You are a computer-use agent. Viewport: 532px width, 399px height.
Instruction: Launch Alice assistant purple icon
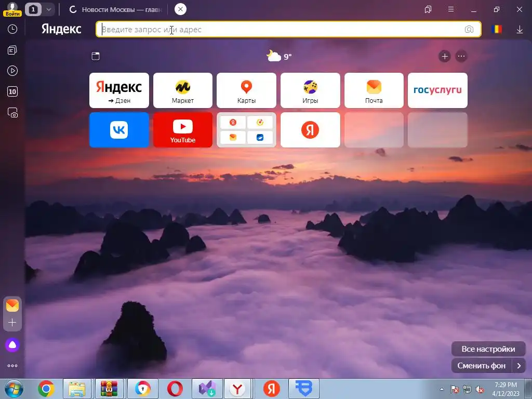(12, 345)
